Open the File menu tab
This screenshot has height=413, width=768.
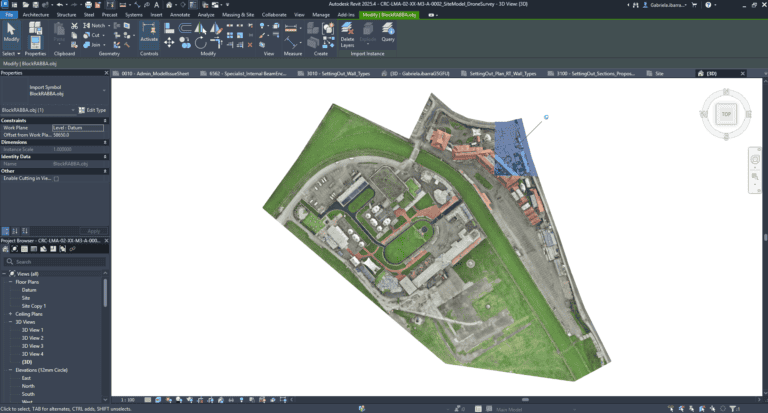9,15
